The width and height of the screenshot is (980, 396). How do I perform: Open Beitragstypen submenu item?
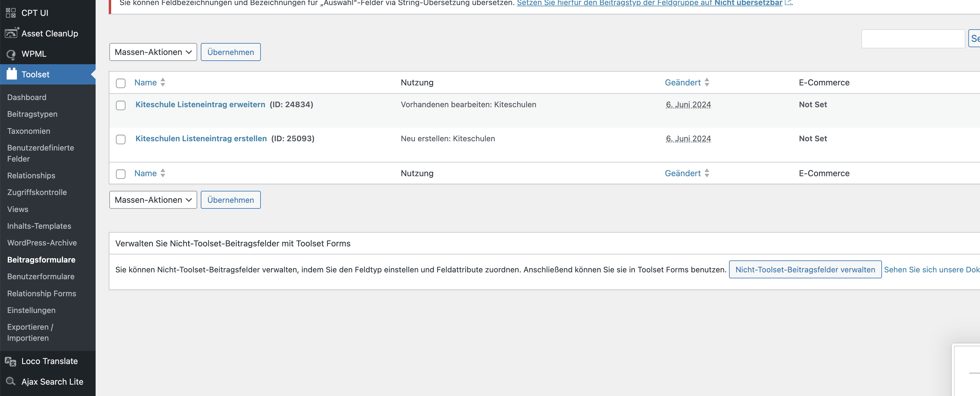[x=32, y=114]
